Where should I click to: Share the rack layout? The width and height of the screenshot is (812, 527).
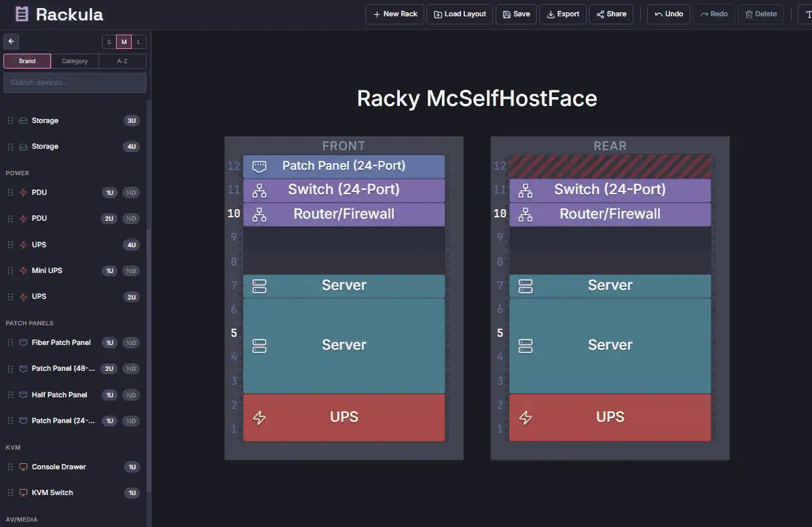coord(611,14)
